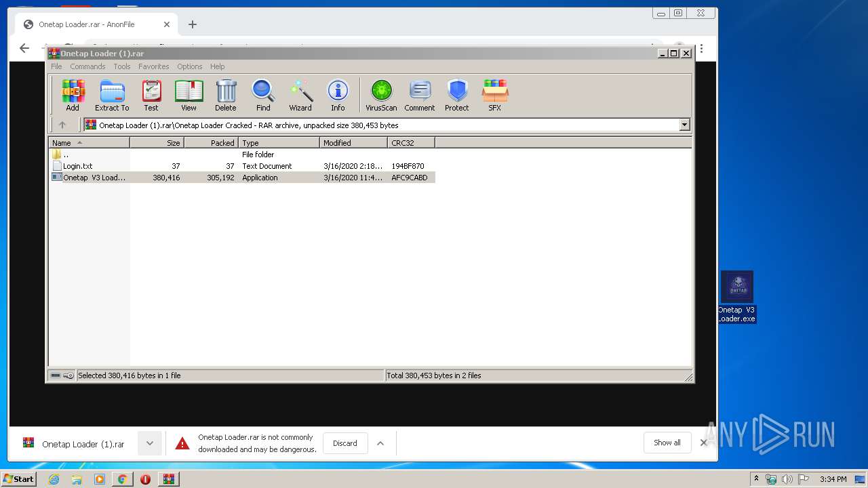Open Windows Media Player in taskbar
Image resolution: width=868 pixels, height=488 pixels.
(100, 479)
